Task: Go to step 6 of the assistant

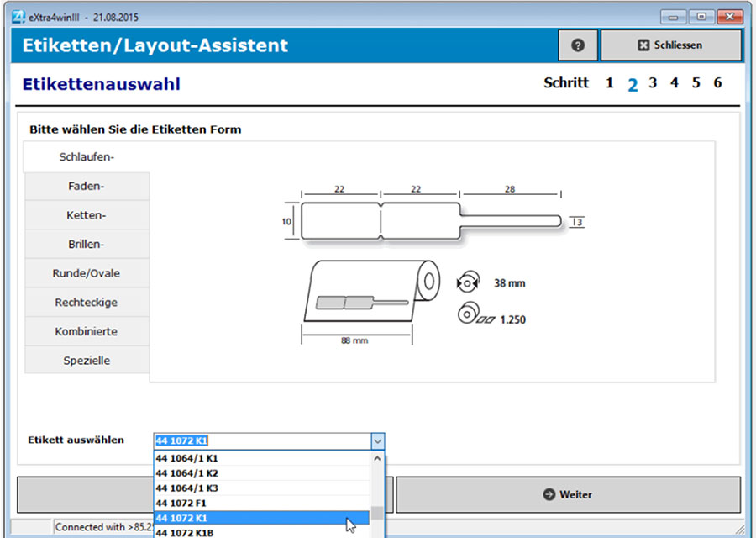Action: (716, 82)
